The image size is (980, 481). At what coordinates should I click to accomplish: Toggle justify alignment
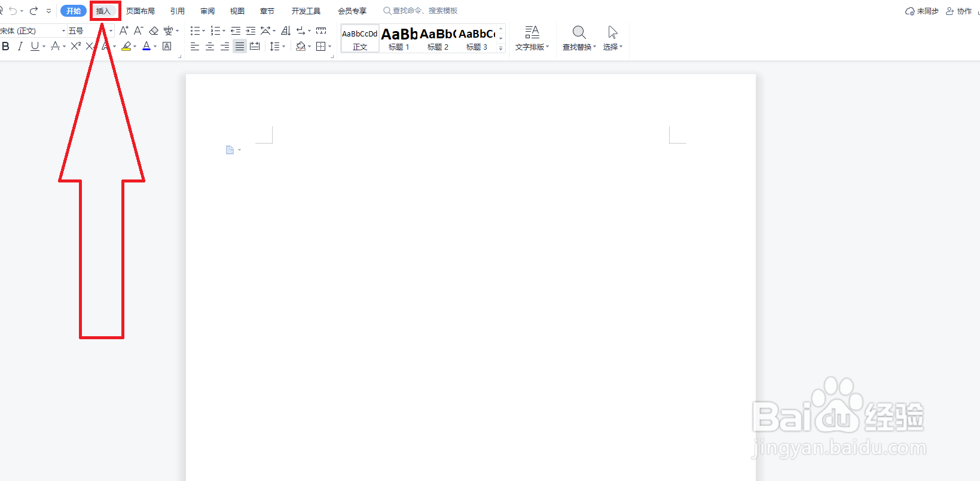240,46
